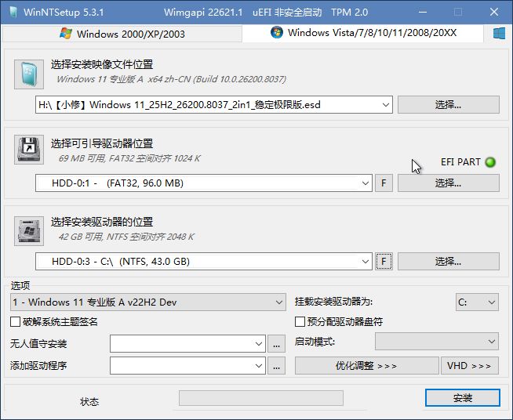Open the 启动模式 boot mode dropdown

point(437,342)
